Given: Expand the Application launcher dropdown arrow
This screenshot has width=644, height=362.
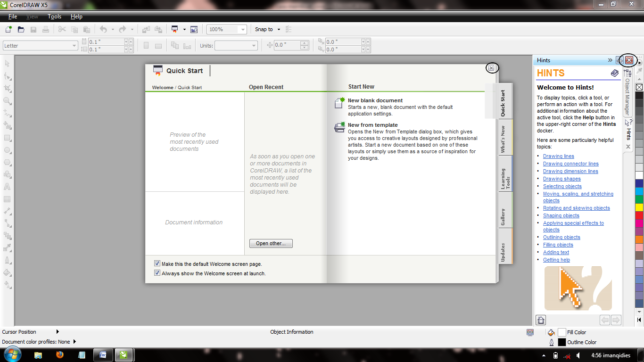Looking at the screenshot, I should pyautogui.click(x=184, y=29).
